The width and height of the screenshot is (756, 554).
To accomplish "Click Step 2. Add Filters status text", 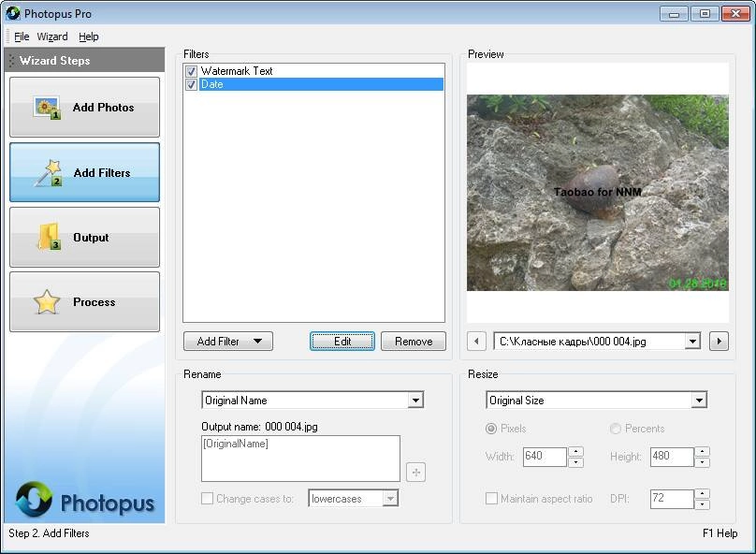I will 49,533.
